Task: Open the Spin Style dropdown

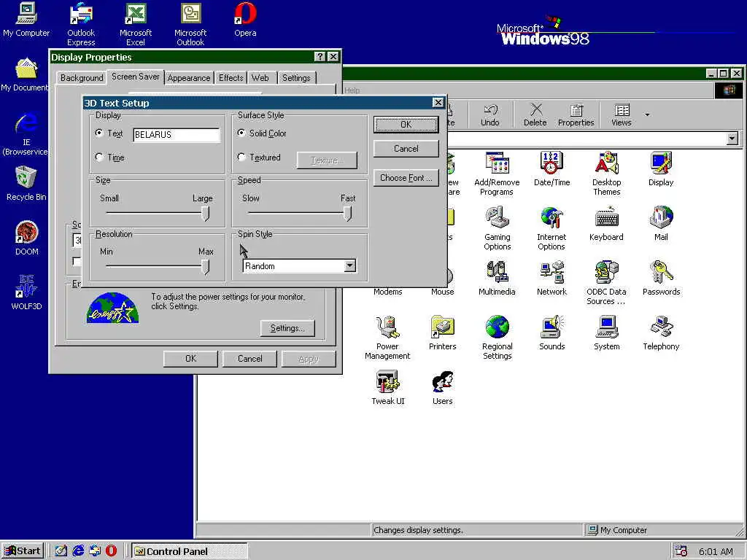Action: 350,265
